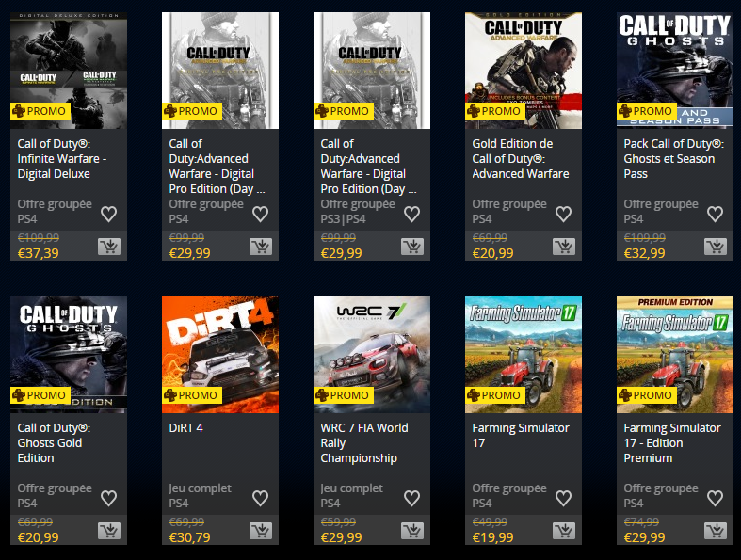Add DiRT 4 to cart

tap(261, 531)
